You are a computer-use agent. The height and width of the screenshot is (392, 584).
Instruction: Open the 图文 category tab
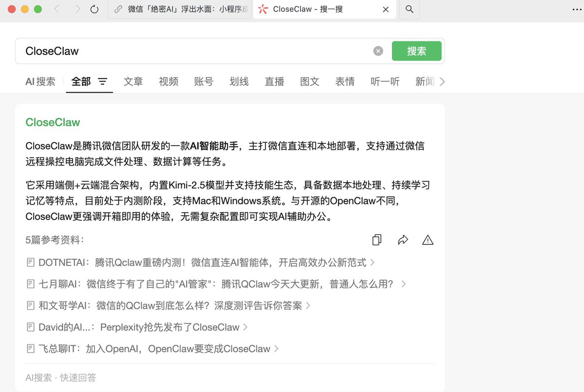[x=310, y=81]
